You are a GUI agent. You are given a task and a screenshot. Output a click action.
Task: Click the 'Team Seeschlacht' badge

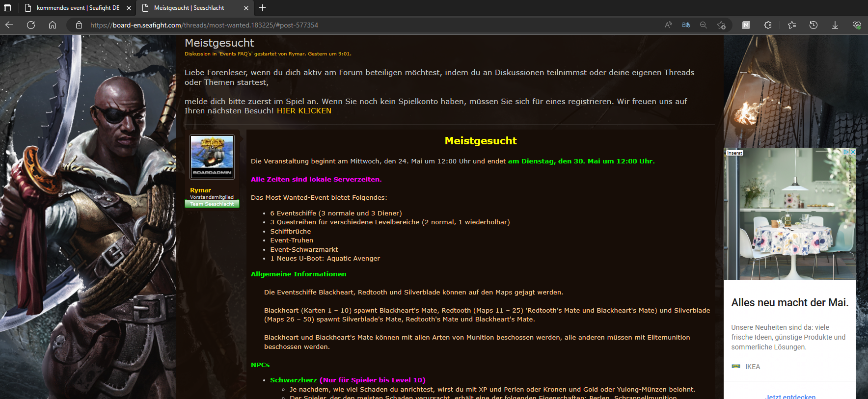coord(212,204)
